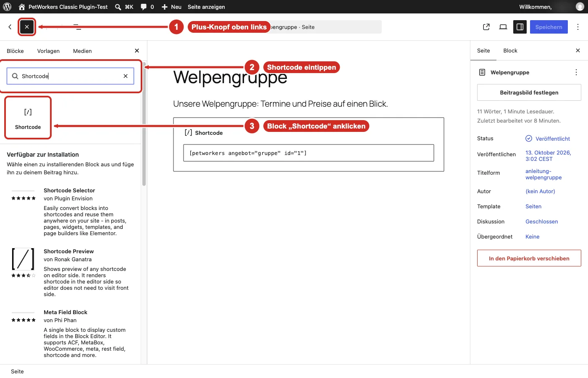This screenshot has width=588, height=378.
Task: Go back using the left chevron arrow
Action: 10,27
